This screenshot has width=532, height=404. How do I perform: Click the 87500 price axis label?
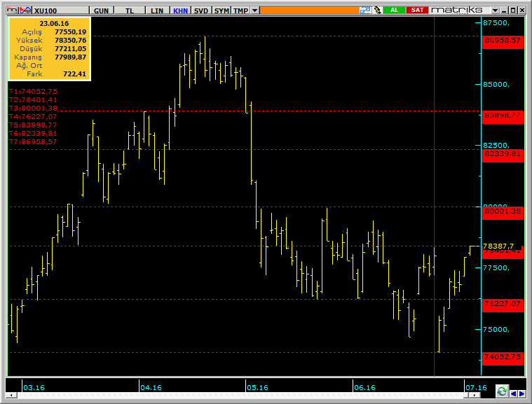(x=496, y=23)
